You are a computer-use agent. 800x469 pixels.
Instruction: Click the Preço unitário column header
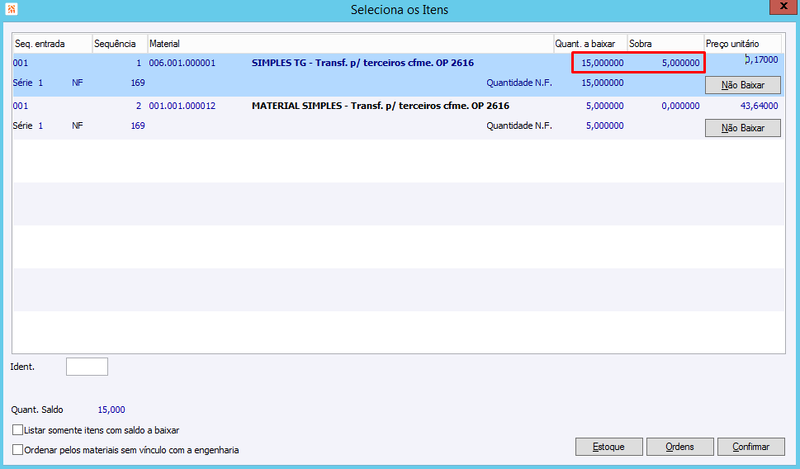pos(743,44)
